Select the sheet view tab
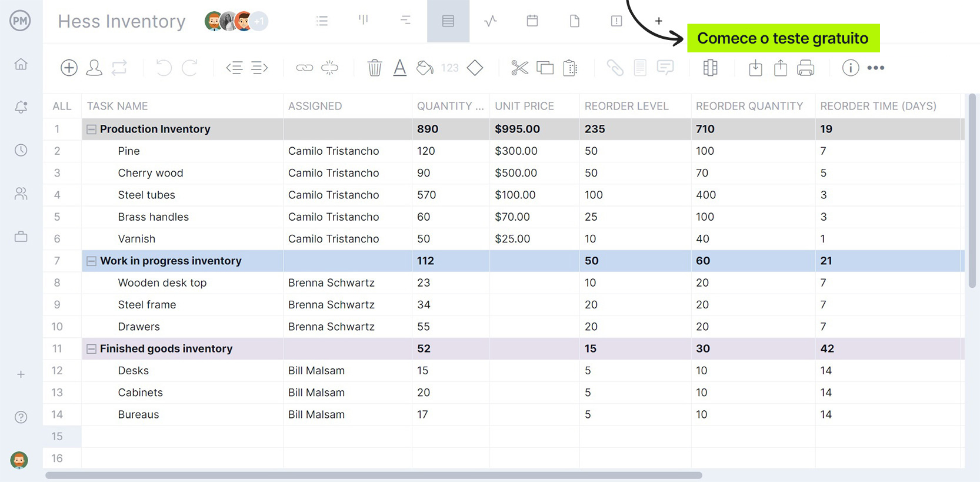Viewport: 980px width, 482px height. coord(448,21)
